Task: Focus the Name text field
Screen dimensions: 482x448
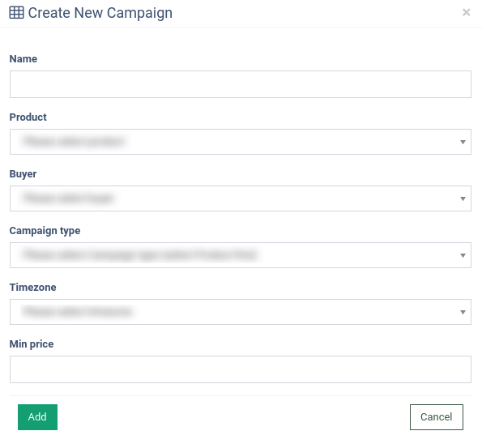Action: 241,84
